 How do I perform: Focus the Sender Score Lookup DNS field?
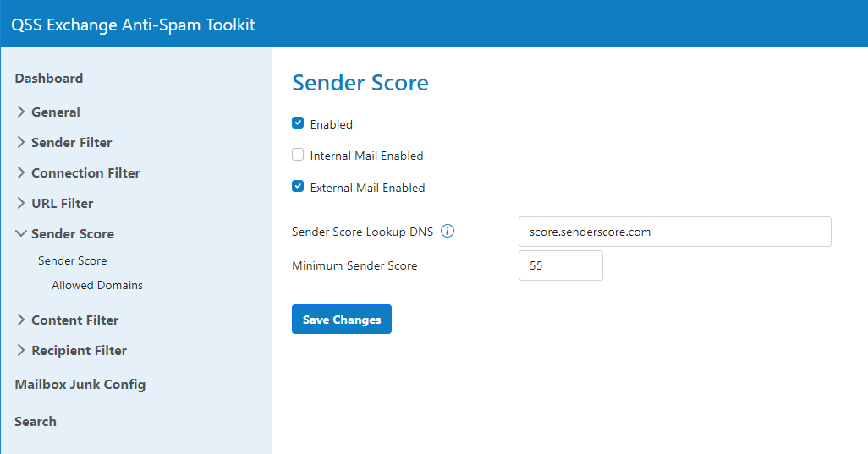click(675, 232)
